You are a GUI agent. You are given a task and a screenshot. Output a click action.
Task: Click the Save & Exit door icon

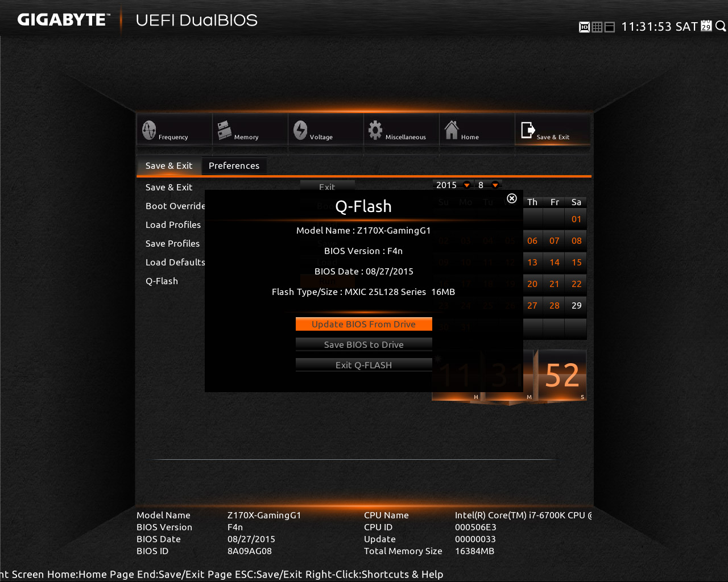[528, 130]
